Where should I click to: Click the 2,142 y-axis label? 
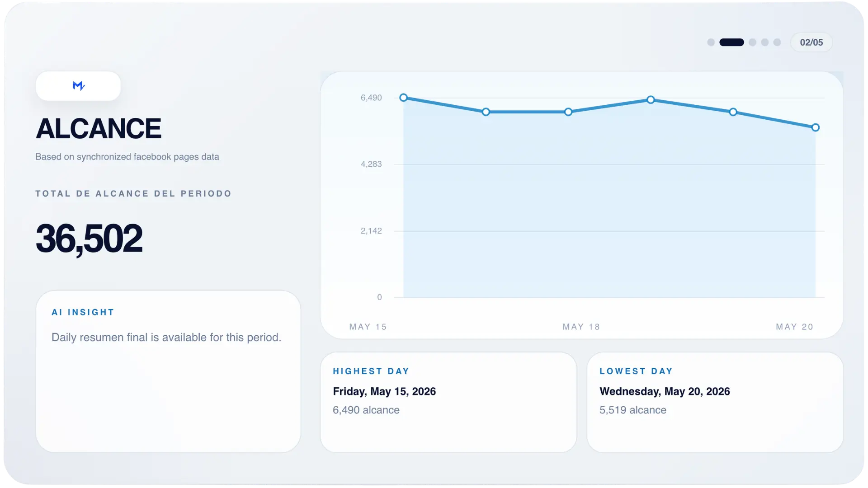point(371,231)
